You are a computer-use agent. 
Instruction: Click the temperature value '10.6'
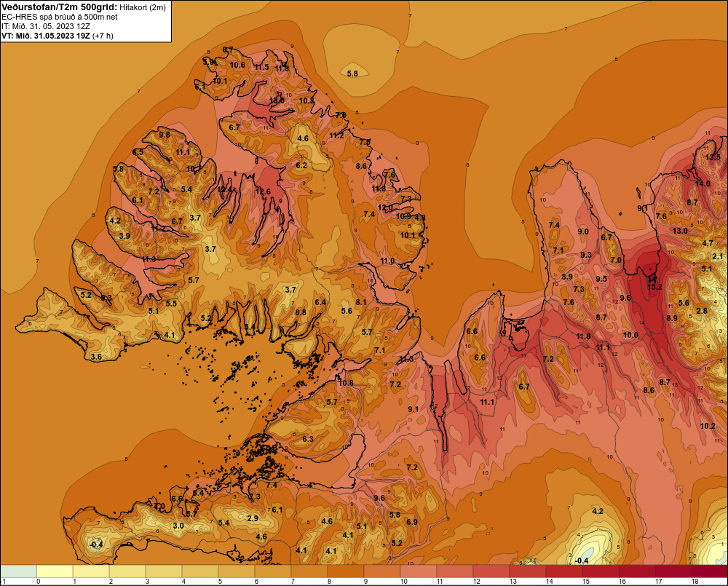(237, 65)
